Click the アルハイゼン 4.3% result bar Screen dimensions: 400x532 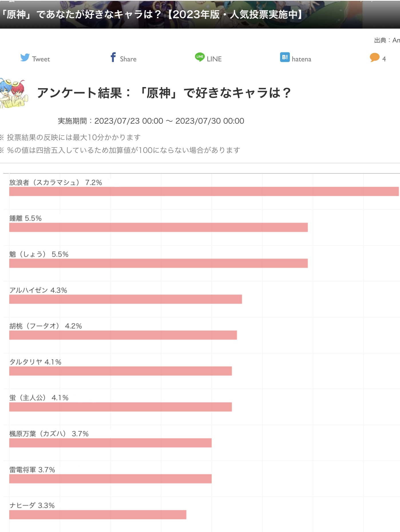pos(125,299)
